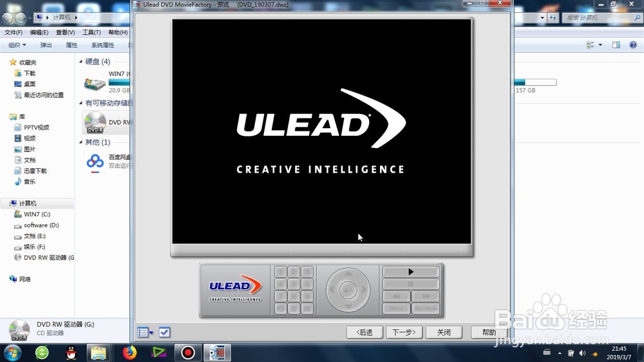The image size is (644, 362).
Task: Click the Ulead logo on the remote panel
Action: coord(235,289)
